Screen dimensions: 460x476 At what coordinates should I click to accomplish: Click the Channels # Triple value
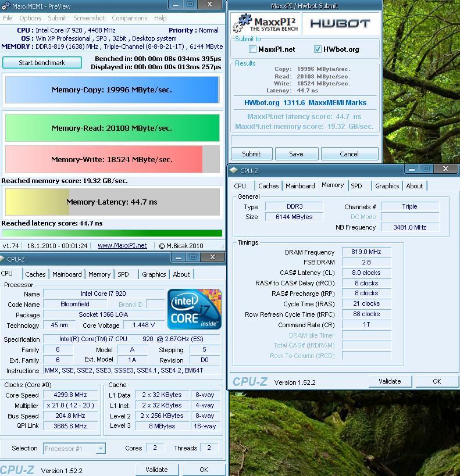tap(410, 206)
